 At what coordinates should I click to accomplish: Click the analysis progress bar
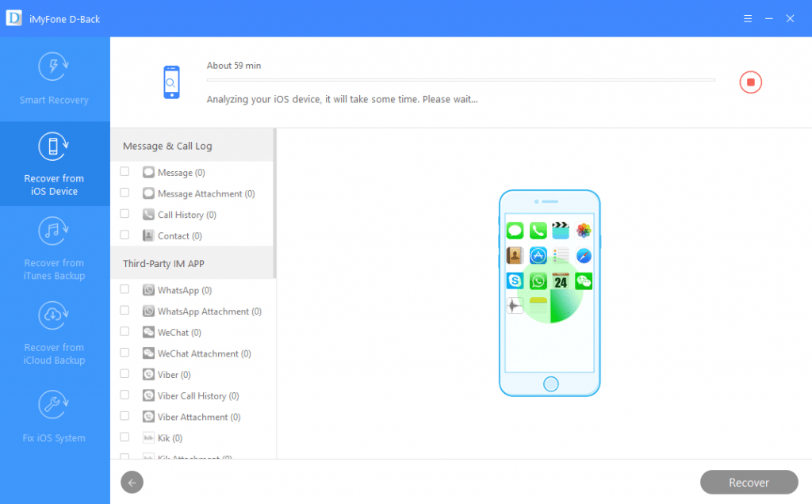461,80
